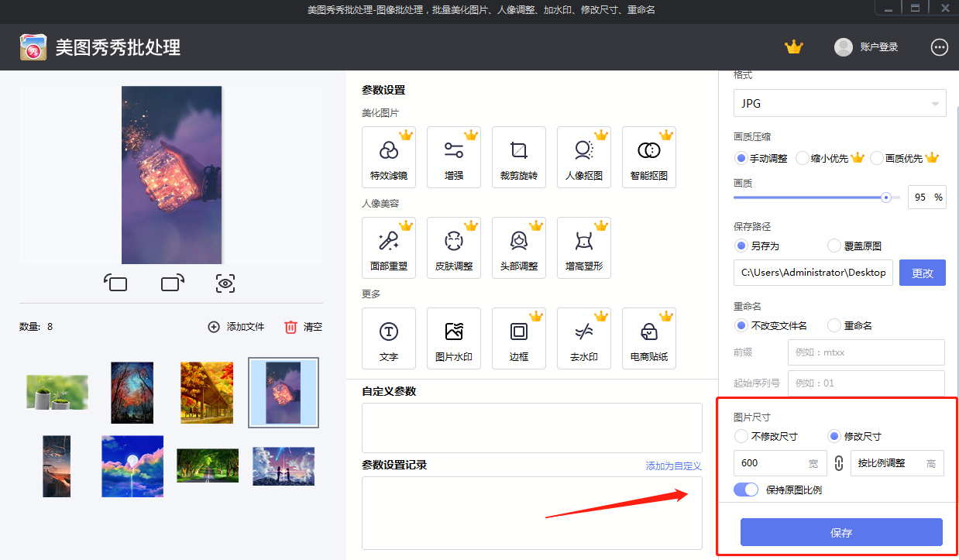Select 手动调整 compression option
This screenshot has width=959, height=560.
(742, 158)
